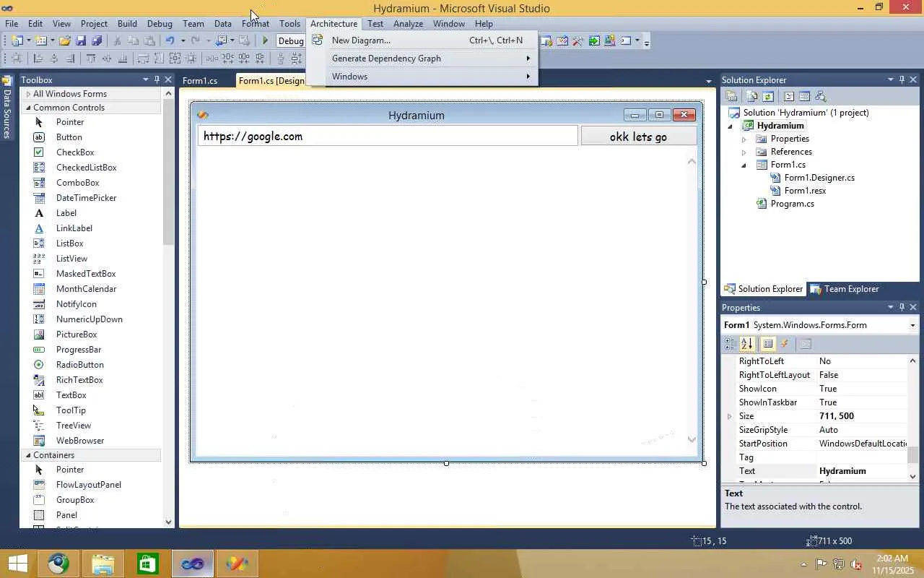Click Solution Explorer's Show All Files icon

[x=752, y=96]
